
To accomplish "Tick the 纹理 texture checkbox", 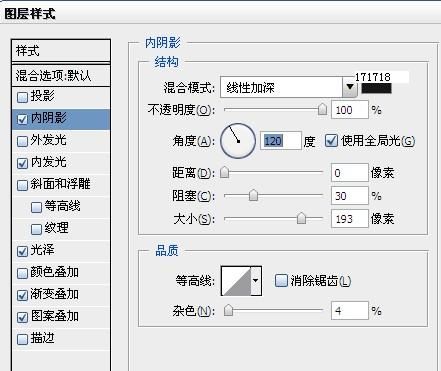I will (x=36, y=229).
